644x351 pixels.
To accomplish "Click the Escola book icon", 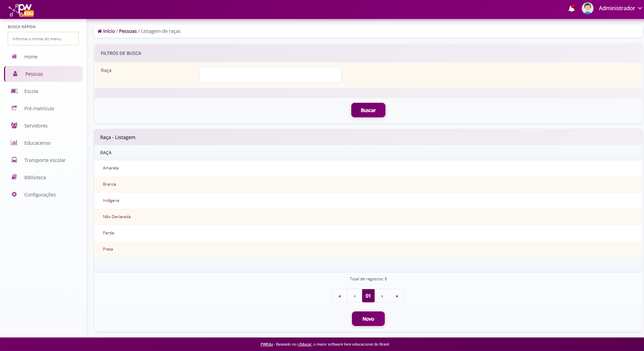I will [x=14, y=91].
